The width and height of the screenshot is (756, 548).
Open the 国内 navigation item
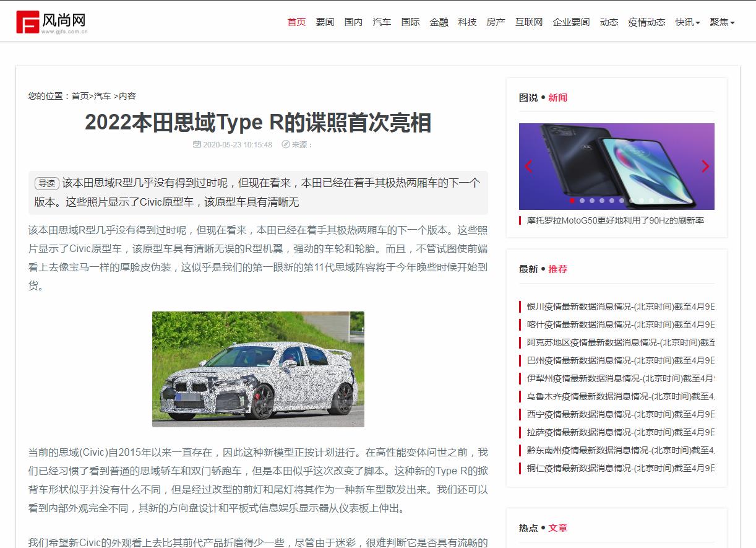pyautogui.click(x=353, y=22)
